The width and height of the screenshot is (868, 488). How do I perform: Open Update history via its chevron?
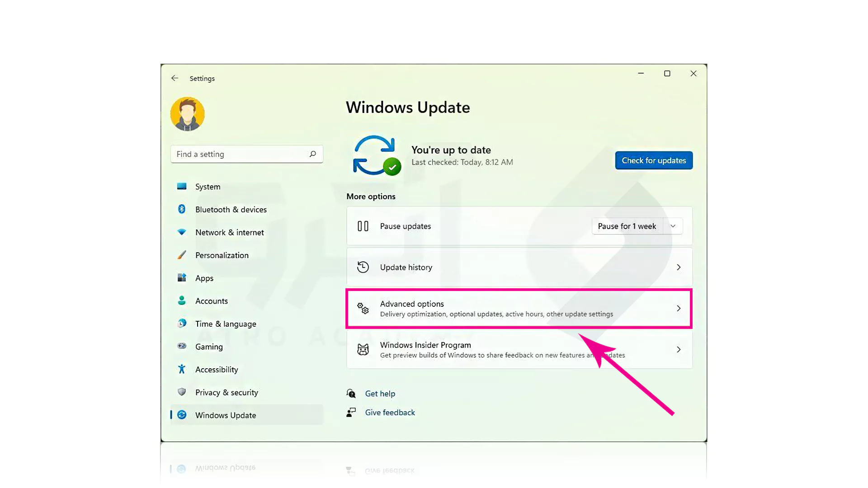pyautogui.click(x=678, y=267)
